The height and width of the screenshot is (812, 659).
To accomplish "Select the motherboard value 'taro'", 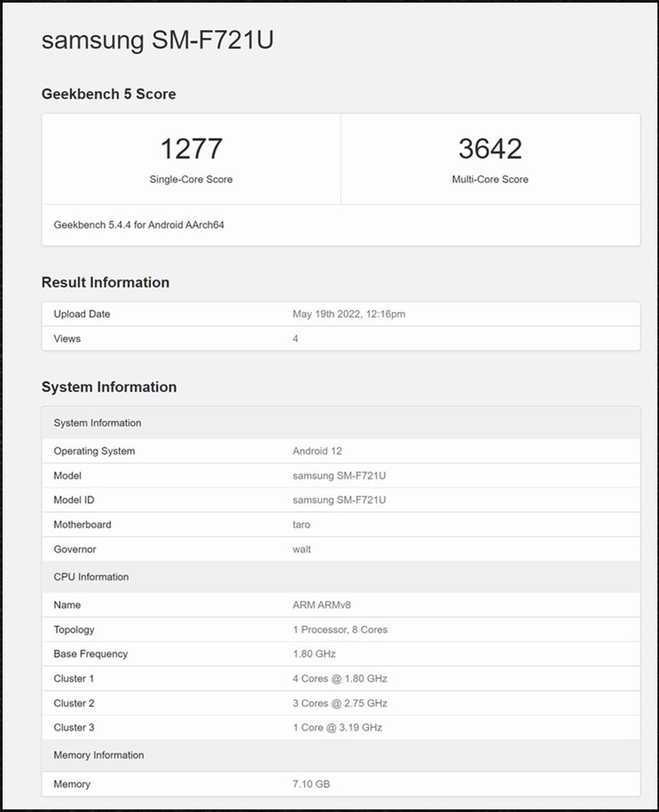I will point(301,524).
